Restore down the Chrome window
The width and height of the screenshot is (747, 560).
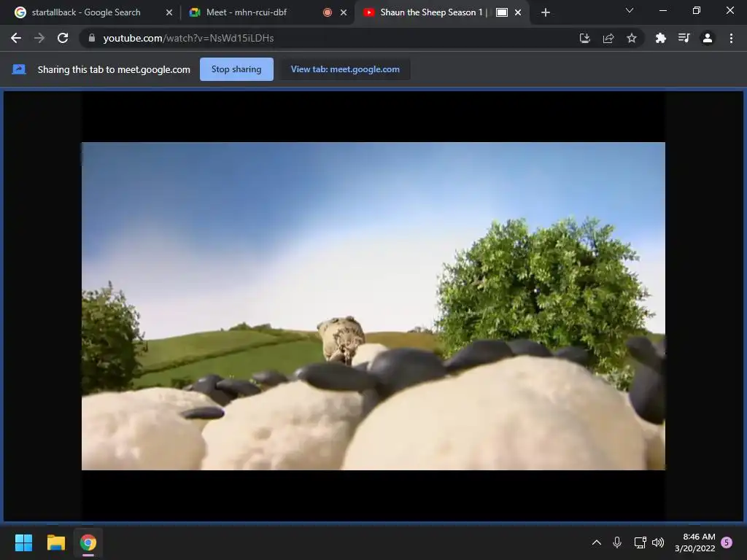coord(697,10)
